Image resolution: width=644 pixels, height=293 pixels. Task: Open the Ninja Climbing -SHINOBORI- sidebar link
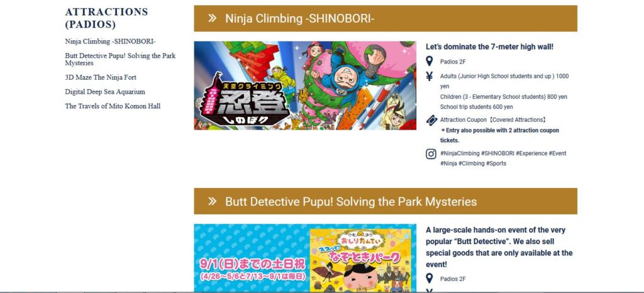pyautogui.click(x=110, y=41)
